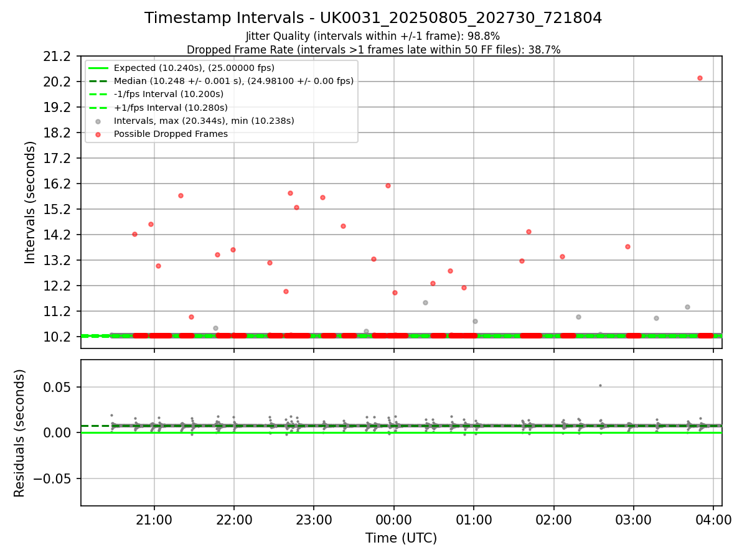Click the "Time (UTC)" x-axis label

(401, 538)
